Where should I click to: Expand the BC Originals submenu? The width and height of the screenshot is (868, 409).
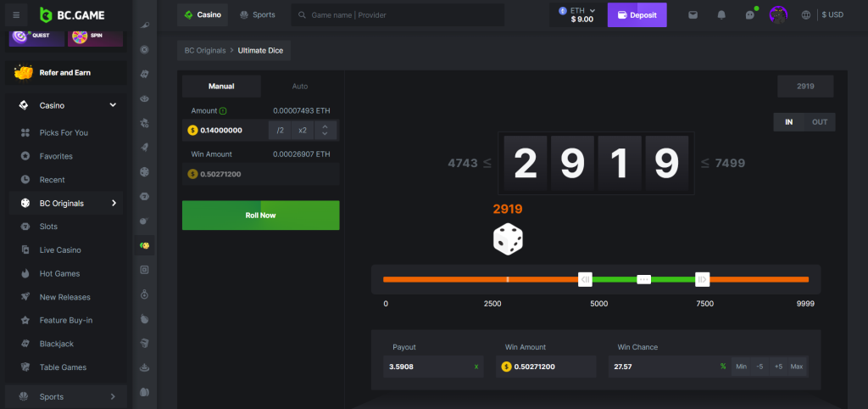click(114, 203)
